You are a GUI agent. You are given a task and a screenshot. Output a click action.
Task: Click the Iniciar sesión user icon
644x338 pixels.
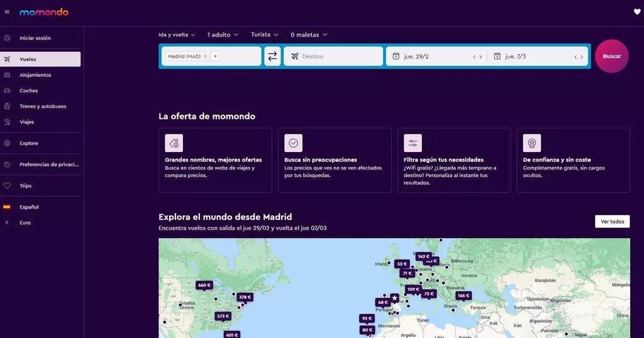(x=7, y=38)
